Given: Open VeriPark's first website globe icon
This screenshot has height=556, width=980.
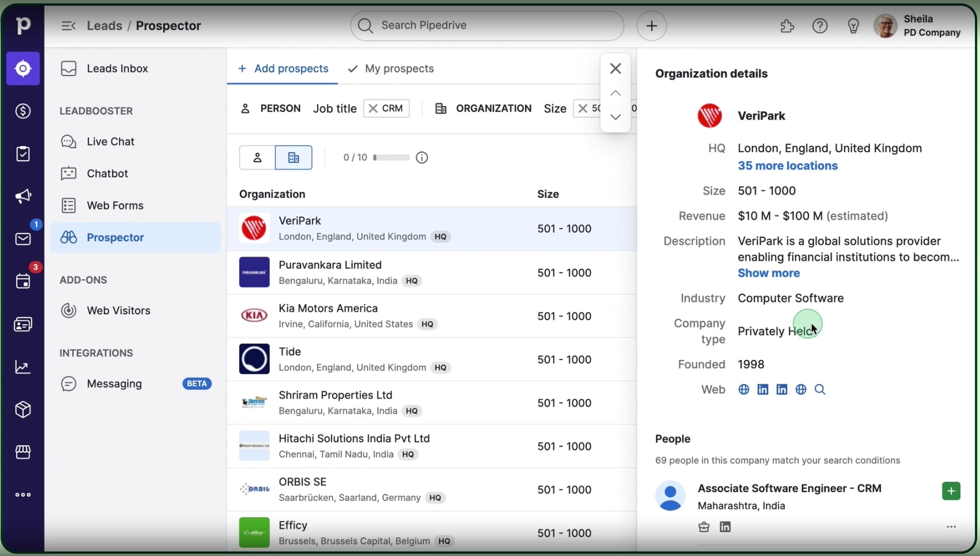Looking at the screenshot, I should 744,390.
